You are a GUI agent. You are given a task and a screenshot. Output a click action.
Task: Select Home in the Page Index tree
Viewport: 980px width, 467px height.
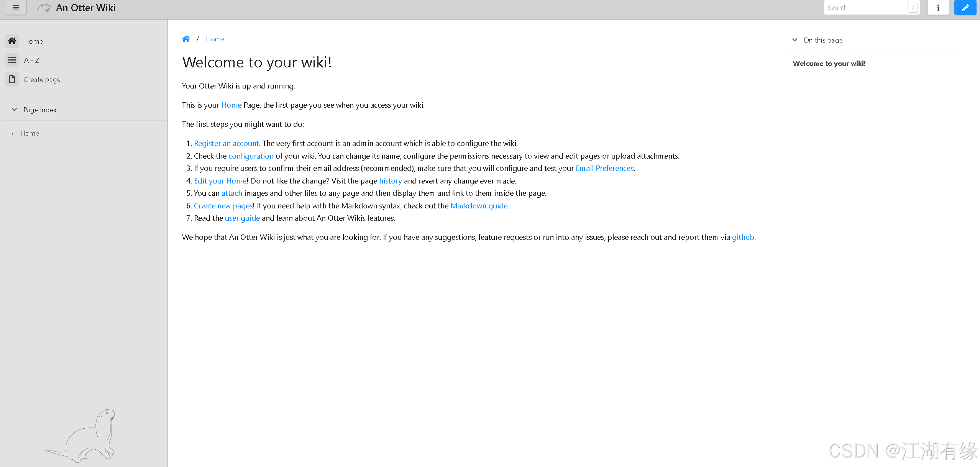click(x=30, y=133)
